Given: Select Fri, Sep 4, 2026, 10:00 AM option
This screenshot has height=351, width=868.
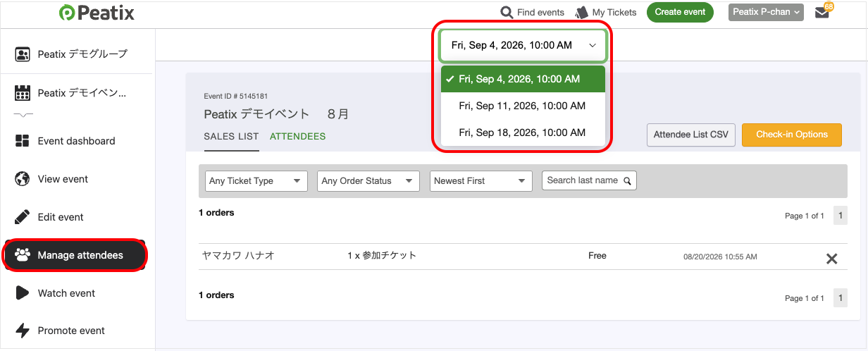Looking at the screenshot, I should pos(523,79).
